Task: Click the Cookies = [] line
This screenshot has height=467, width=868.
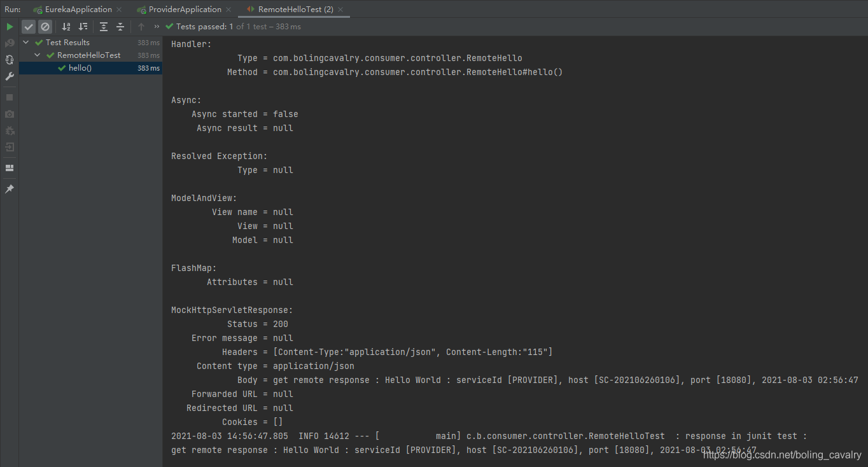Action: [253, 422]
